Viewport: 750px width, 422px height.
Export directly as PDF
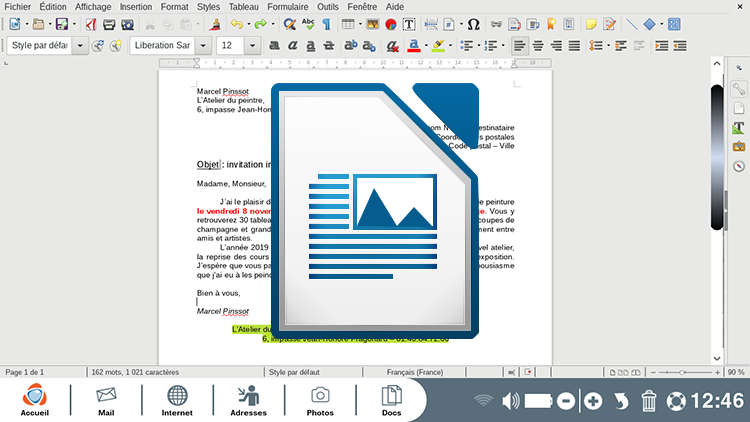click(x=91, y=24)
